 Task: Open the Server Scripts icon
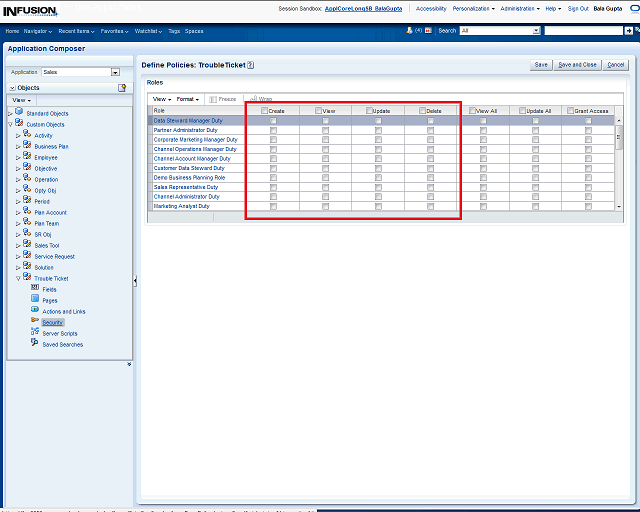(35, 333)
